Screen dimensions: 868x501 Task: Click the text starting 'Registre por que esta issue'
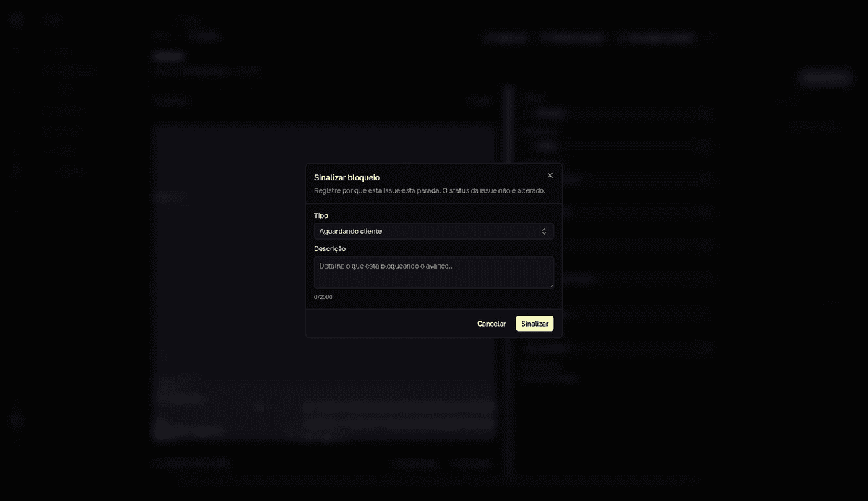point(429,190)
